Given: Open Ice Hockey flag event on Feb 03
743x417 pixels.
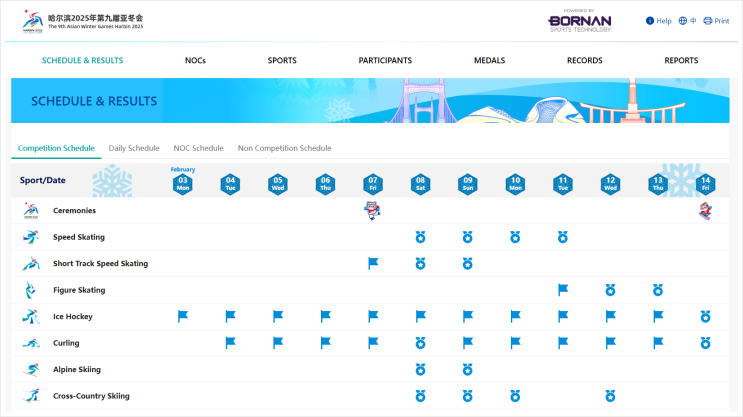Looking at the screenshot, I should pos(183,316).
